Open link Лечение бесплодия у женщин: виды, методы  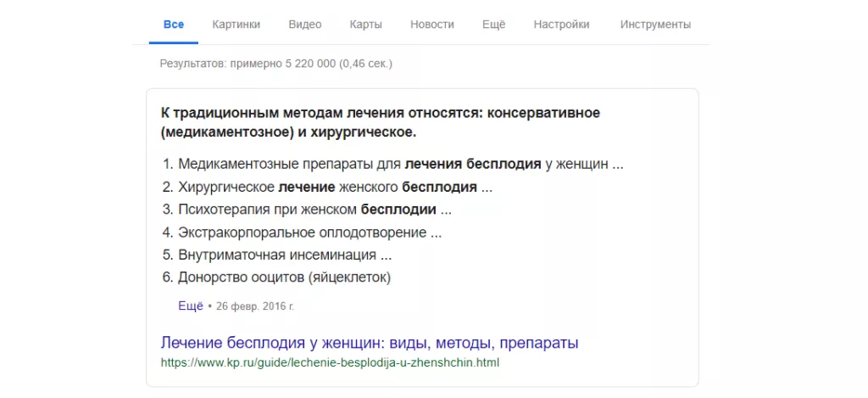point(370,343)
